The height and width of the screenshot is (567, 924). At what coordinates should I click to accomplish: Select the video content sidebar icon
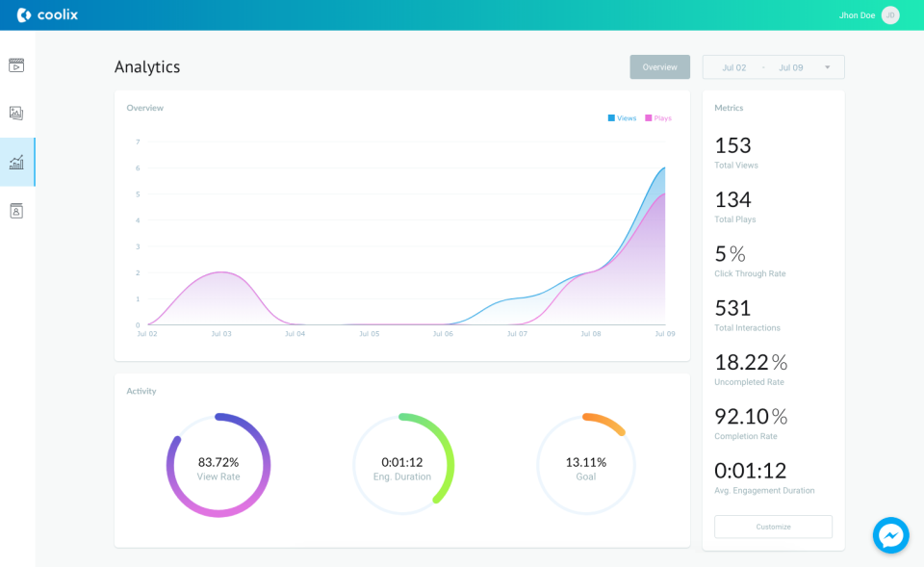15,64
